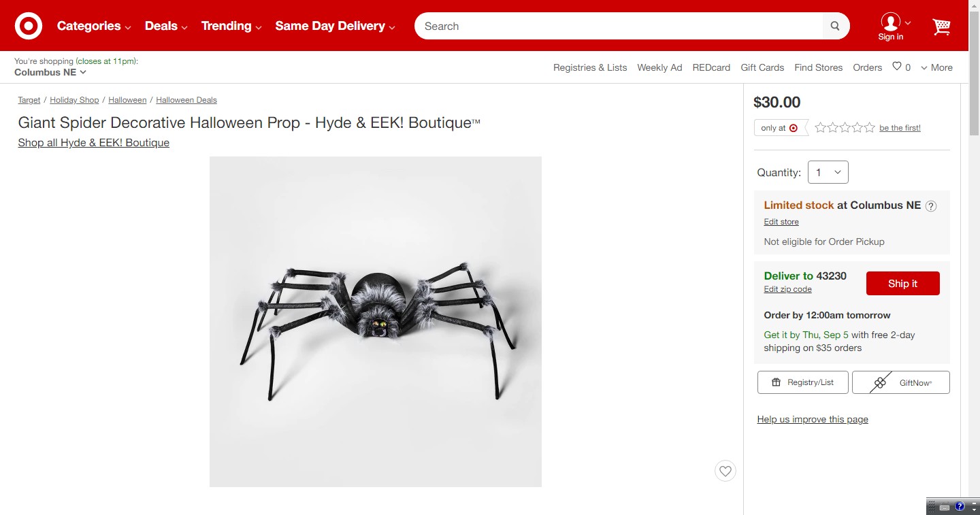Click the heart favorites icon on product image
Image resolution: width=980 pixels, height=515 pixels.
pyautogui.click(x=725, y=471)
